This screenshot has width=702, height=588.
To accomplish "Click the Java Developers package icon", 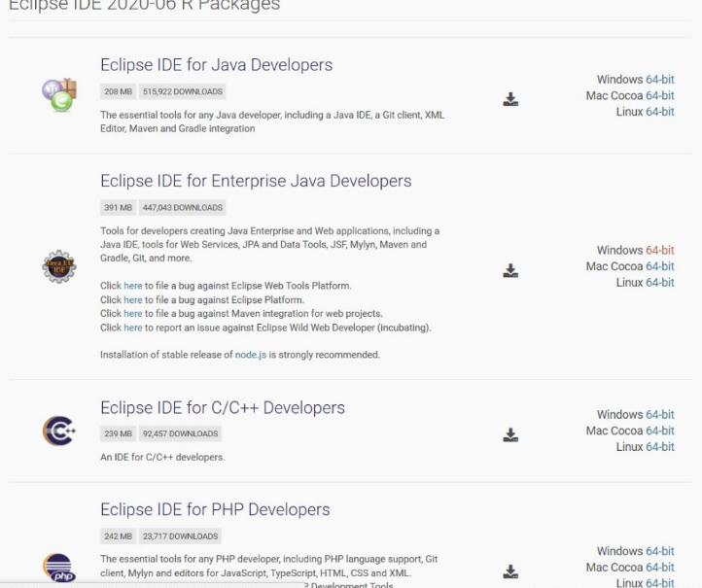I will point(59,95).
